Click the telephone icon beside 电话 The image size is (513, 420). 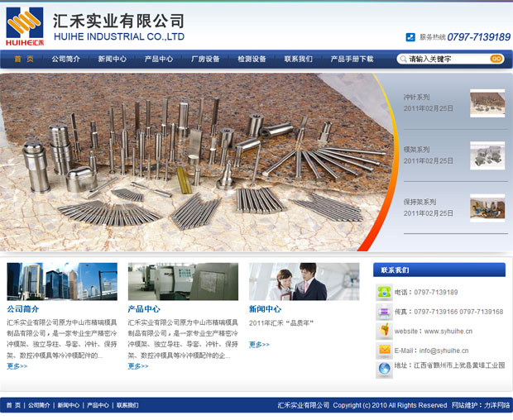tap(384, 292)
